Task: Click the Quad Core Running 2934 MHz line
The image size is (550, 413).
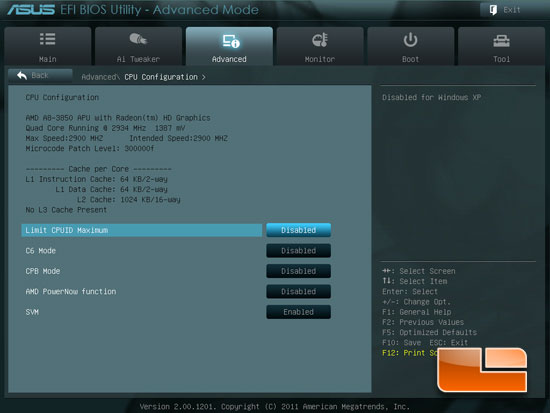Action: 105,128
